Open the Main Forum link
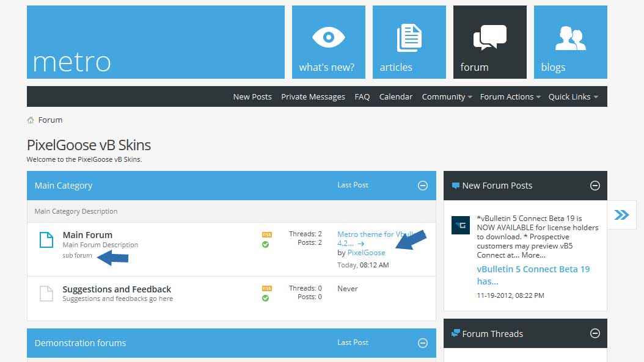This screenshot has height=362, width=644. pos(87,235)
